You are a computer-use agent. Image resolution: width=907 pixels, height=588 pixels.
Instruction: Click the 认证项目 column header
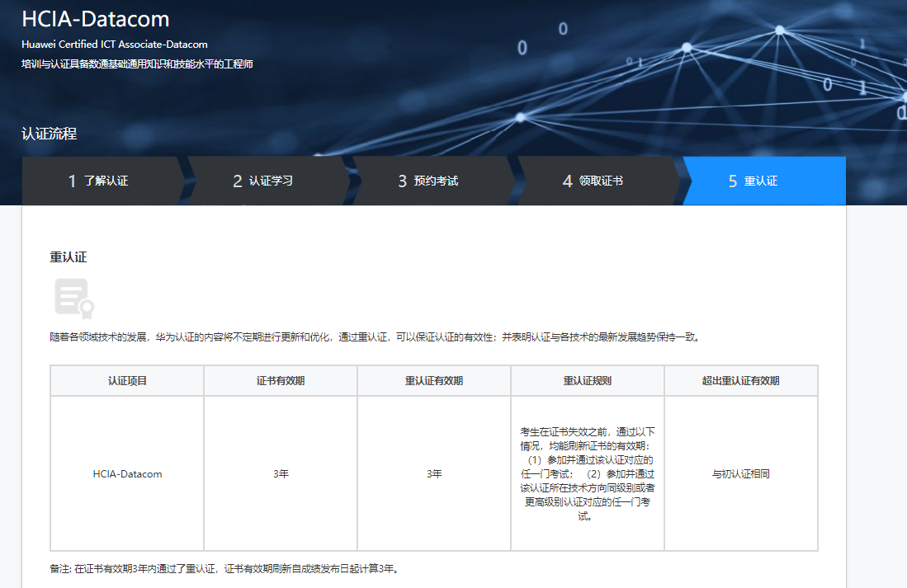pos(127,380)
